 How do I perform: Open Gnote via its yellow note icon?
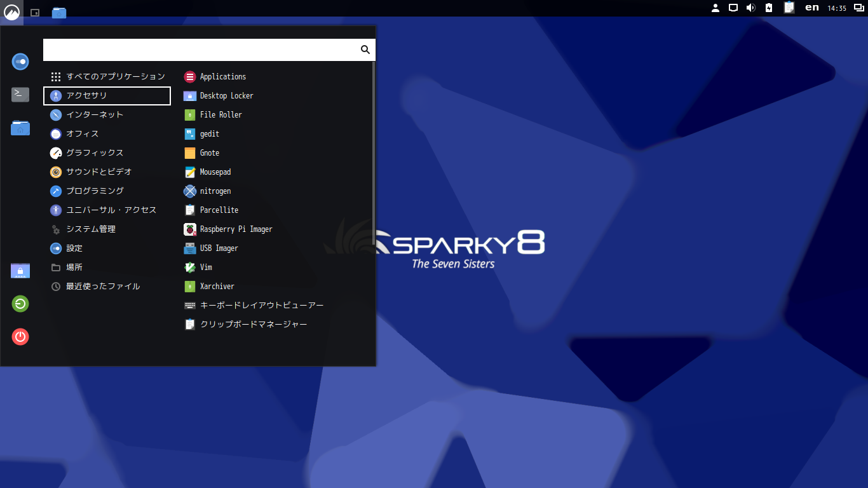(189, 152)
